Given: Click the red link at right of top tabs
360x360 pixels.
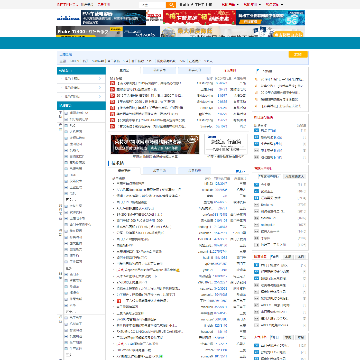Looking at the screenshot, I should (x=230, y=71).
